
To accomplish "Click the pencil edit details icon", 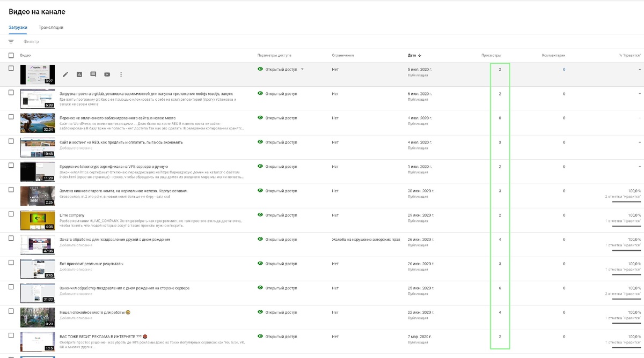I will point(65,74).
